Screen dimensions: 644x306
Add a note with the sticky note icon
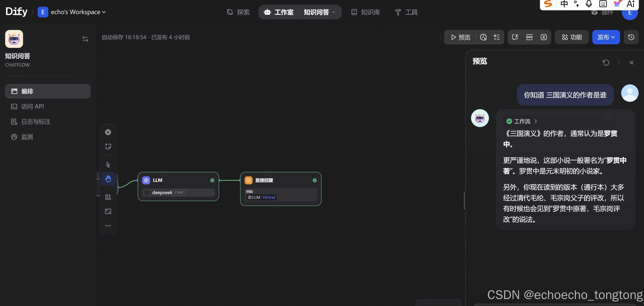(x=108, y=146)
